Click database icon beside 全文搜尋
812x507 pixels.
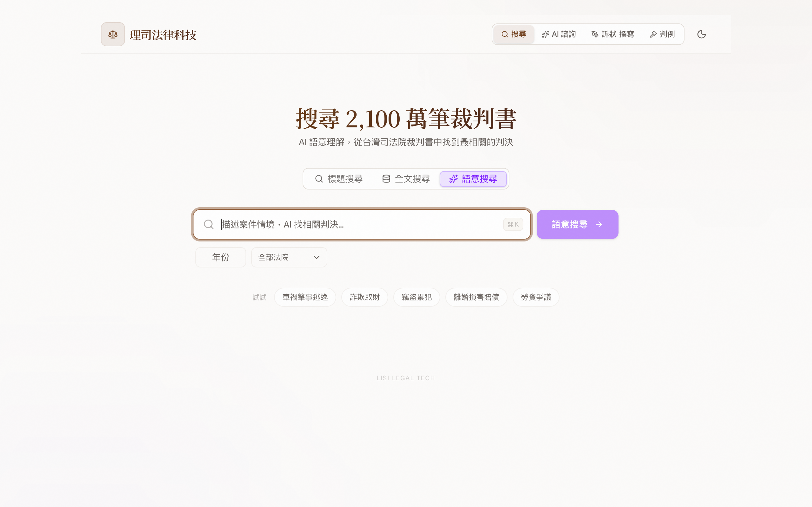click(386, 179)
